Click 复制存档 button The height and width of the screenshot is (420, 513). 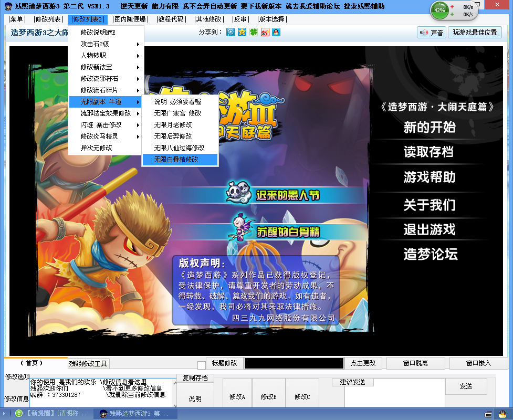click(195, 378)
